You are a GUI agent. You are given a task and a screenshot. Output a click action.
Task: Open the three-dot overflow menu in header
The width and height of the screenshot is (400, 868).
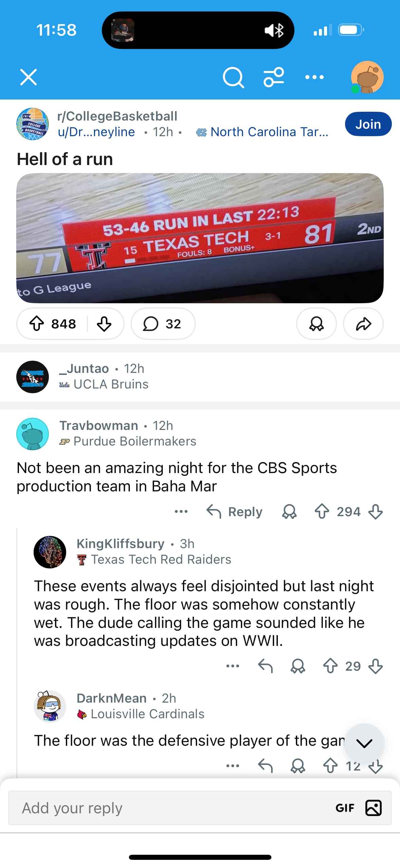tap(314, 77)
